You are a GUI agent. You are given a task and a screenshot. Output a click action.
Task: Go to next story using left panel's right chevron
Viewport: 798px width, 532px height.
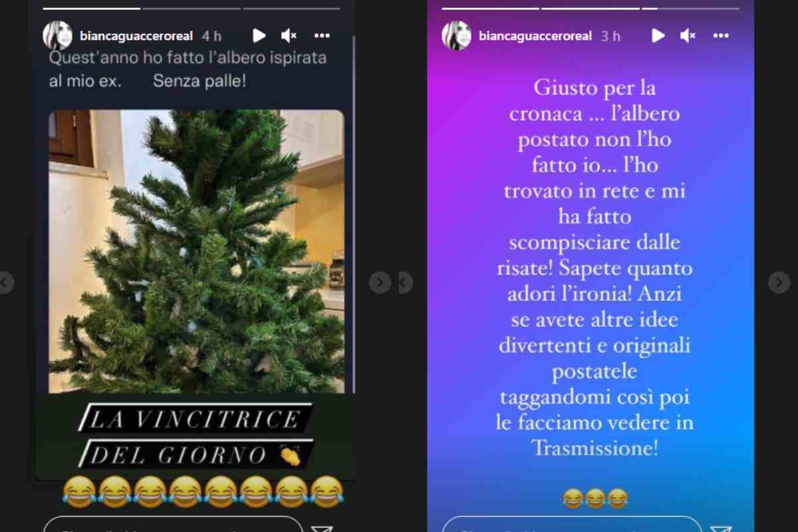click(380, 283)
